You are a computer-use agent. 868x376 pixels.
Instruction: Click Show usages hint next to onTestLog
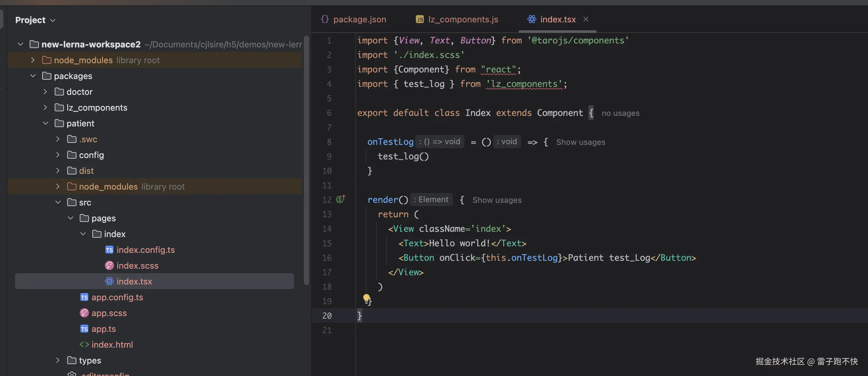click(580, 142)
